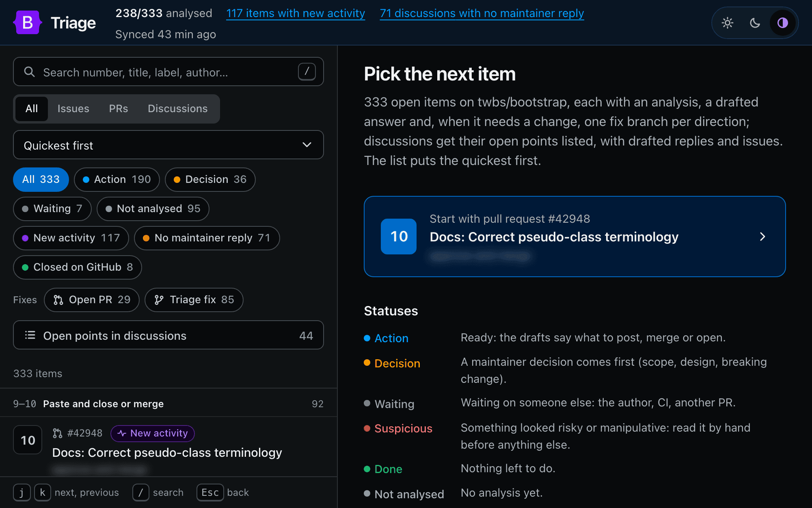Click the j key hint in footer

coord(22,493)
